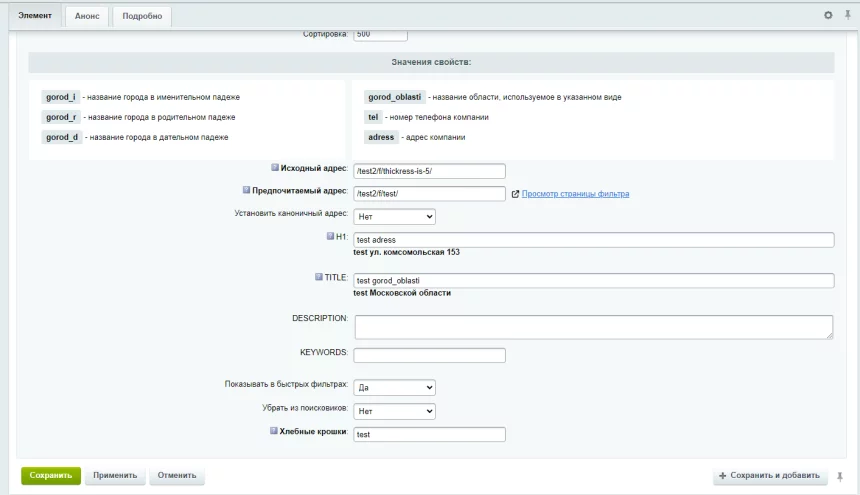Image resolution: width=860 pixels, height=495 pixels.
Task: Click the hint icon beside the TITLE label
Action: click(x=318, y=277)
